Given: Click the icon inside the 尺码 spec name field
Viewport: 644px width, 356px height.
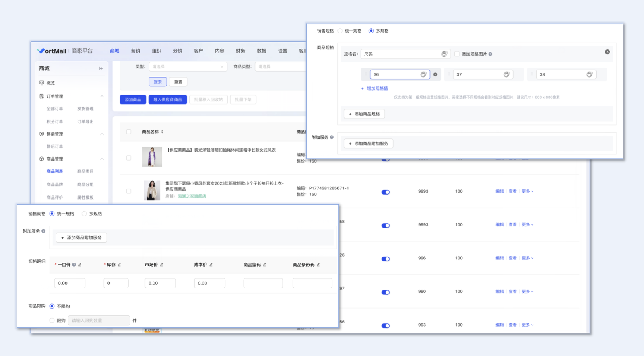Looking at the screenshot, I should 444,54.
